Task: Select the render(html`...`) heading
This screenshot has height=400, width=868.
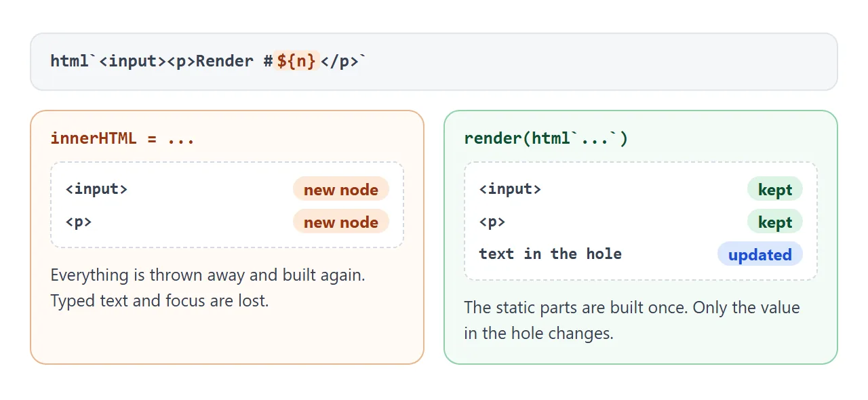Action: pyautogui.click(x=546, y=138)
